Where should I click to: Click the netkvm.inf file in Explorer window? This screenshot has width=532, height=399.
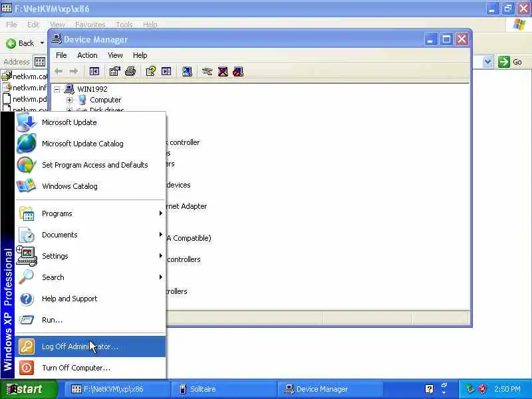pos(25,88)
